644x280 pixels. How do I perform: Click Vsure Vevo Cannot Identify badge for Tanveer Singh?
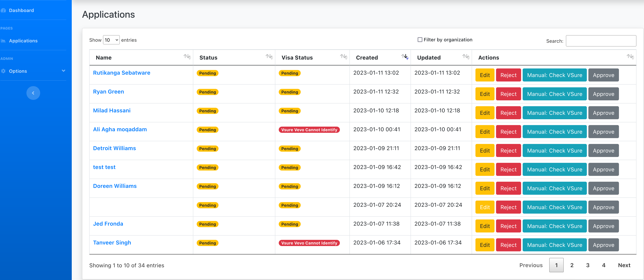(309, 243)
